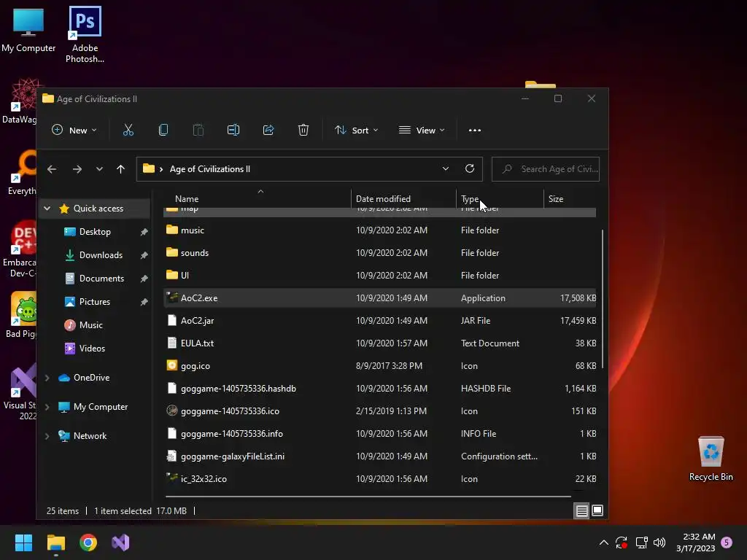Switch to large thumbnails view icon in status bar
Viewport: 747px width, 560px height.
(x=597, y=511)
